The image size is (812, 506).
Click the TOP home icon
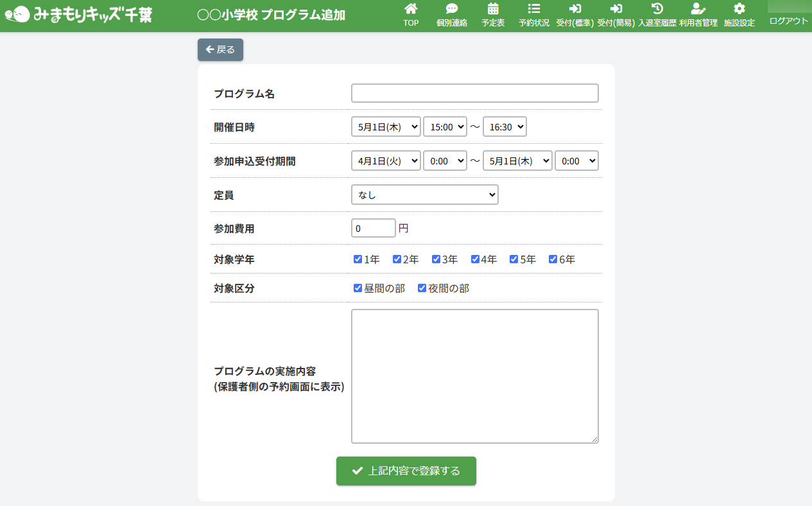pos(411,9)
